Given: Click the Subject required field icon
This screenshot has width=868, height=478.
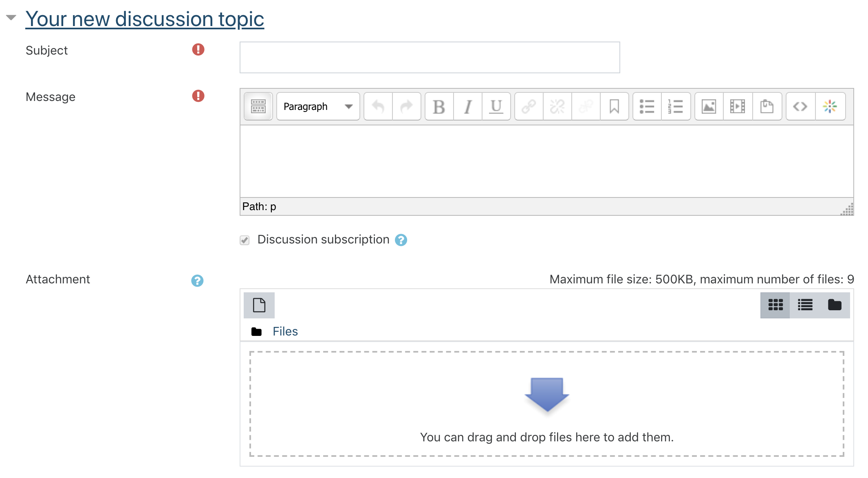Looking at the screenshot, I should (x=198, y=50).
